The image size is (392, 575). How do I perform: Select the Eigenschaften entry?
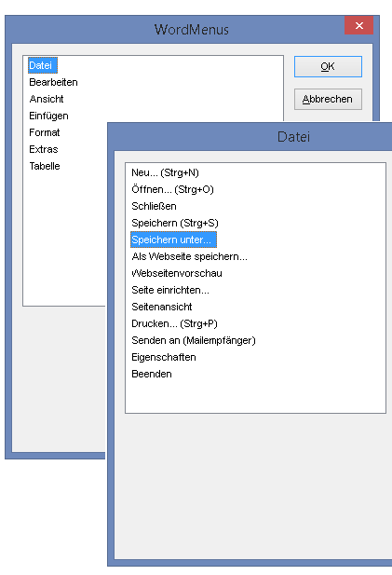(163, 357)
